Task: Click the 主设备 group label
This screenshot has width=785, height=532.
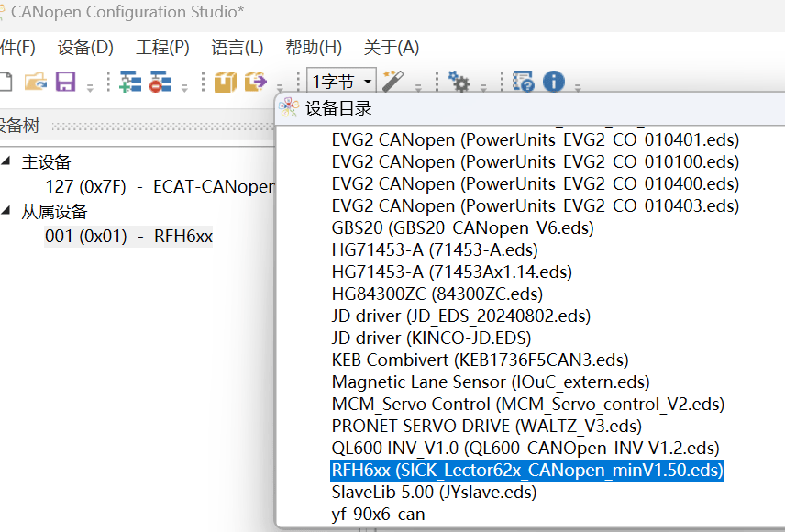Action: 46,161
